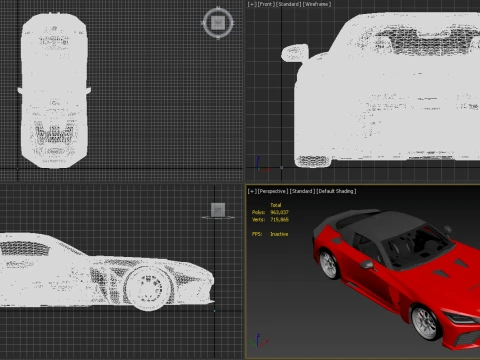Select the front wheel in the side wireframe view
The height and width of the screenshot is (360, 480).
click(x=149, y=288)
